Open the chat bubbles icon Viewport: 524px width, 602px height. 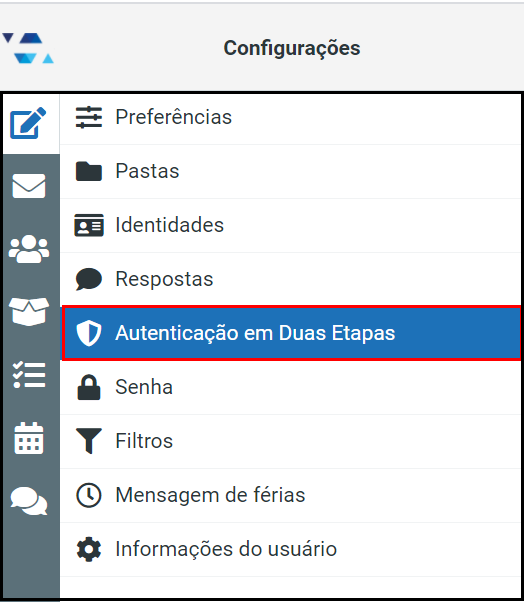[29, 501]
